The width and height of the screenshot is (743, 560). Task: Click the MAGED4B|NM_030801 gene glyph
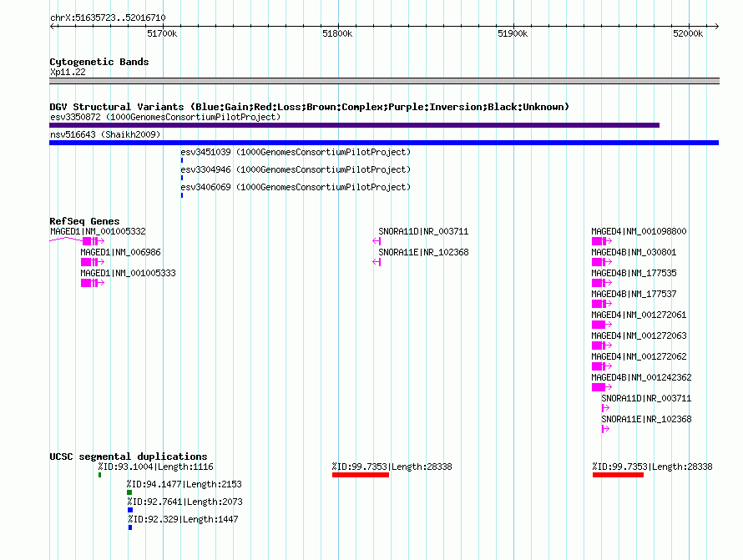tap(602, 262)
